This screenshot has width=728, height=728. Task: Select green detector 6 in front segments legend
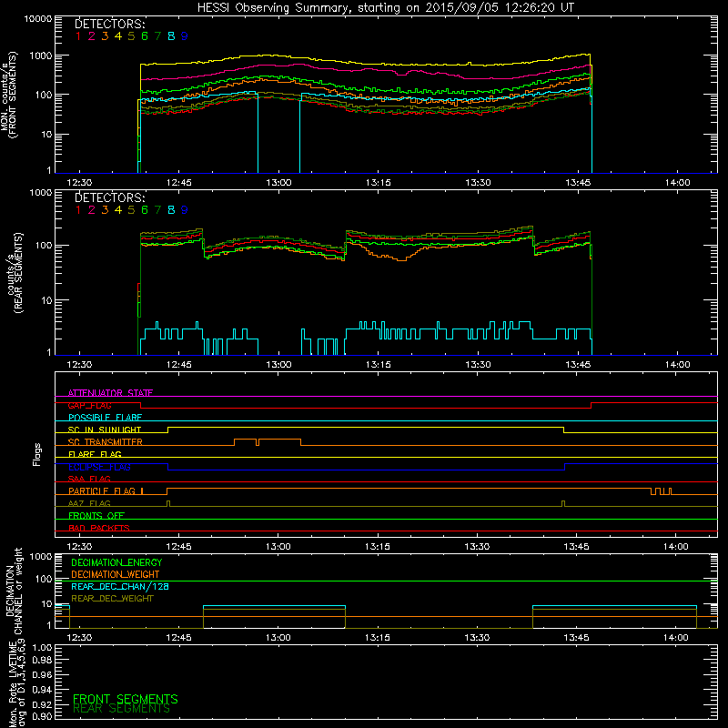[145, 35]
